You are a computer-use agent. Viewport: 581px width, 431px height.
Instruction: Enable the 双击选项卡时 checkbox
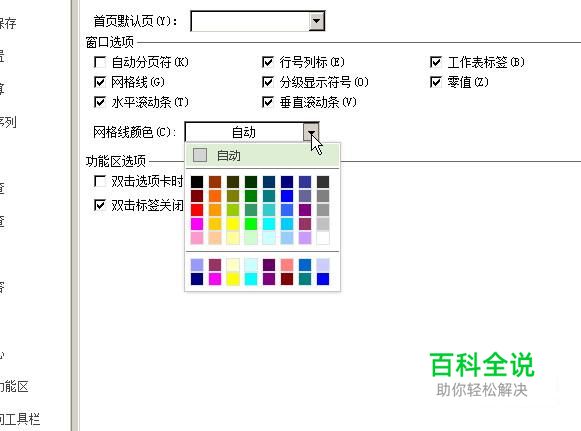[100, 181]
